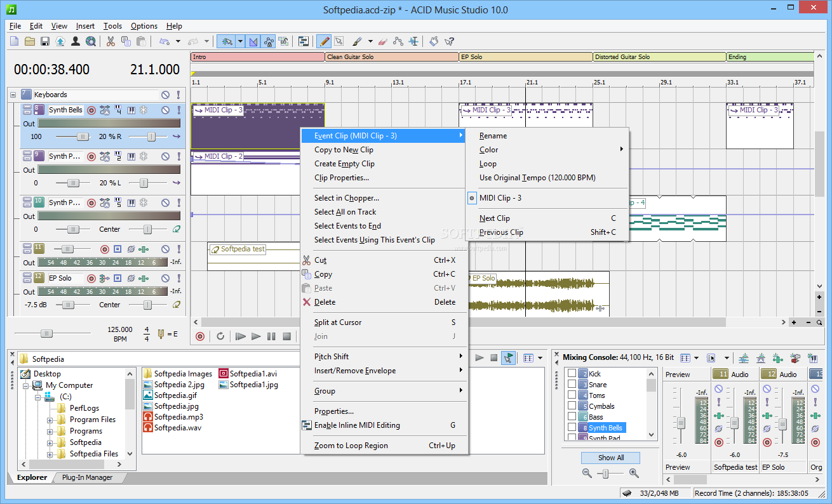Select the Selection tool (dotted arrow) in the toolbar

click(340, 41)
